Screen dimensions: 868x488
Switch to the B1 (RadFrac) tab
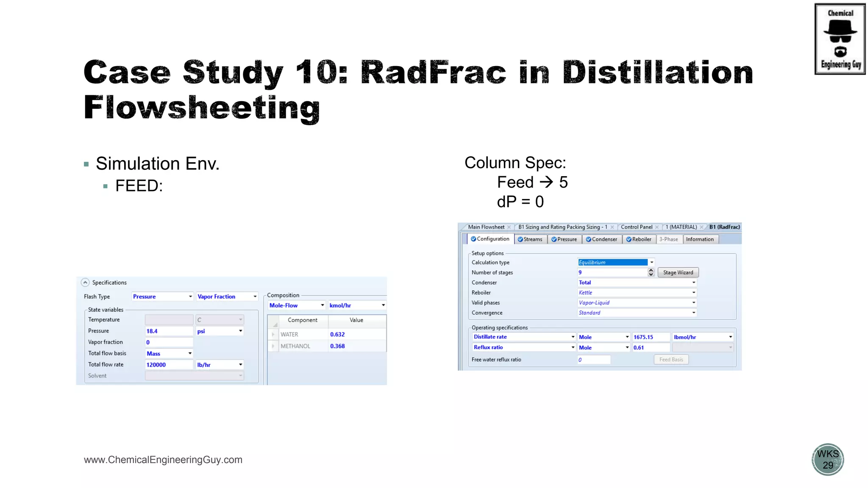click(x=724, y=227)
